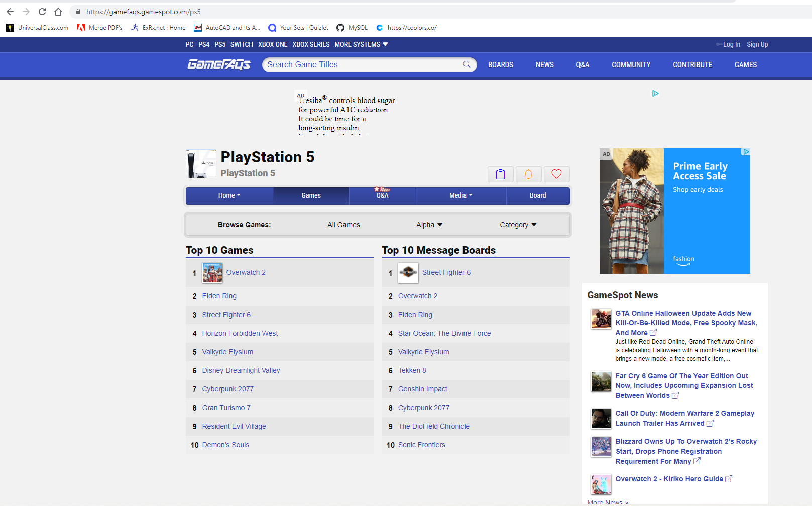The height and width of the screenshot is (506, 812).
Task: Click the Prime Early Access Sale ad
Action: (x=675, y=211)
